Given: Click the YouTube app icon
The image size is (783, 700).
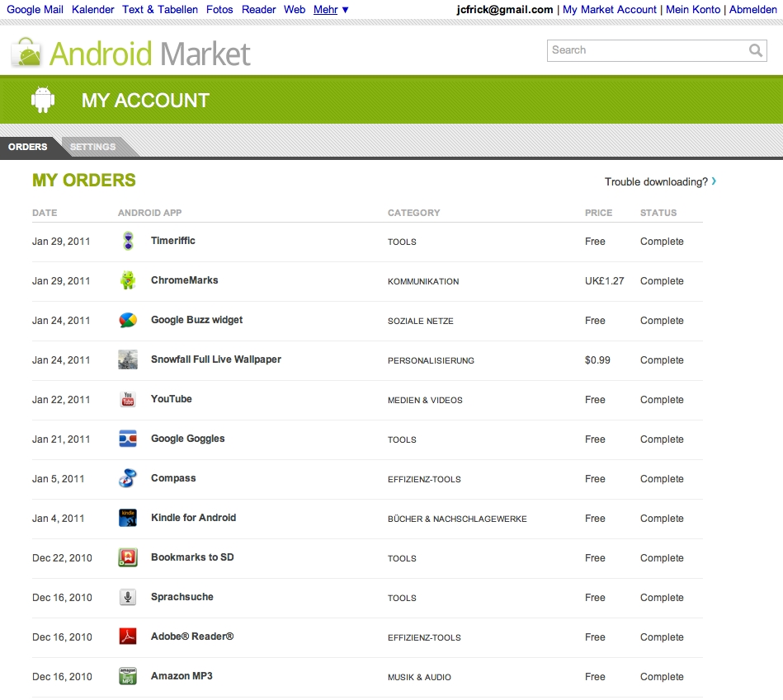Looking at the screenshot, I should pyautogui.click(x=128, y=399).
